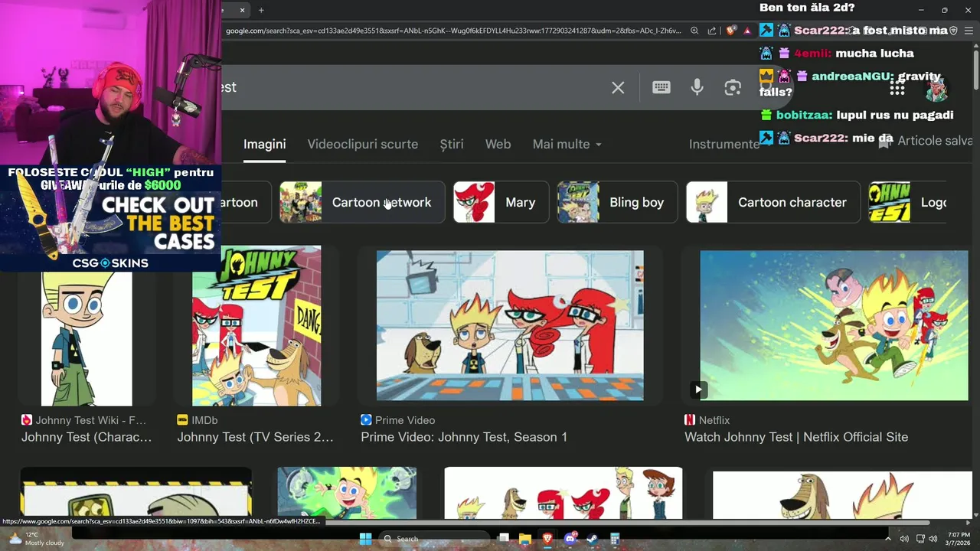980x551 pixels.
Task: Click the share page icon in address bar
Action: (712, 31)
